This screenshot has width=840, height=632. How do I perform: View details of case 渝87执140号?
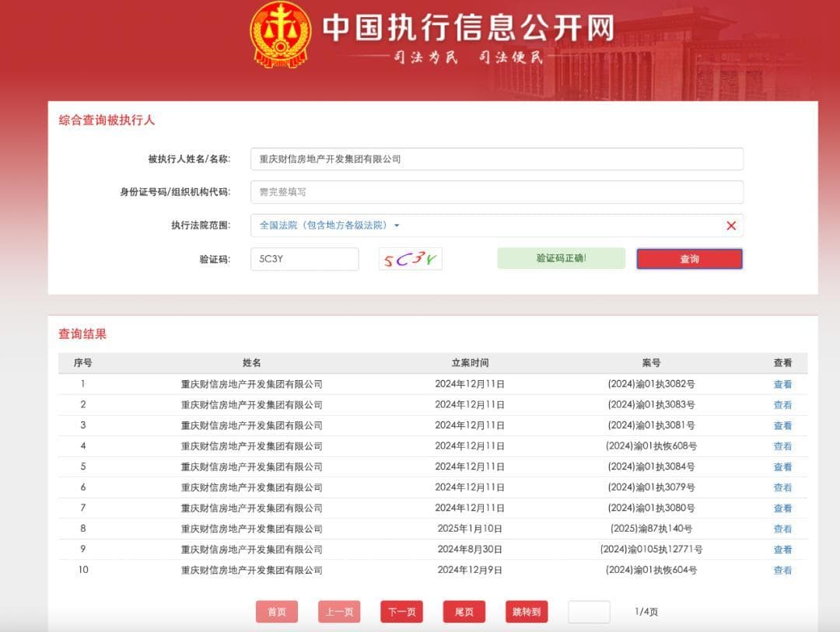coord(782,529)
